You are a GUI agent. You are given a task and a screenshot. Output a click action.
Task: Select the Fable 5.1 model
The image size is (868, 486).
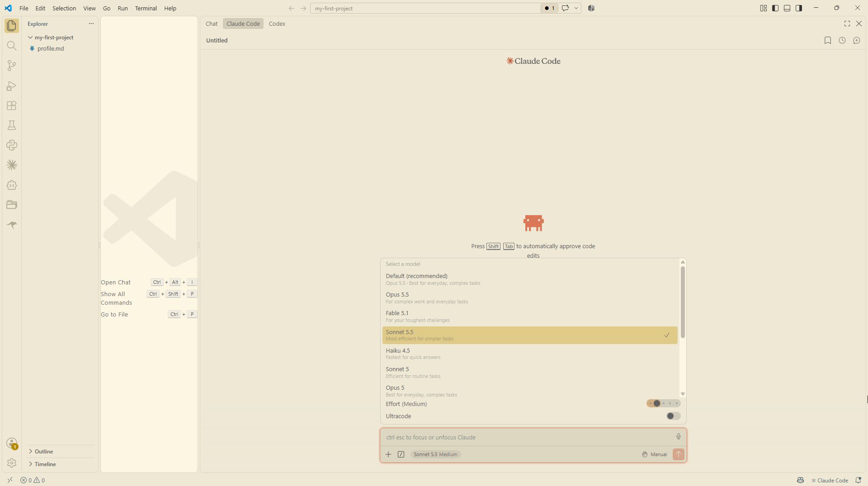[530, 316]
